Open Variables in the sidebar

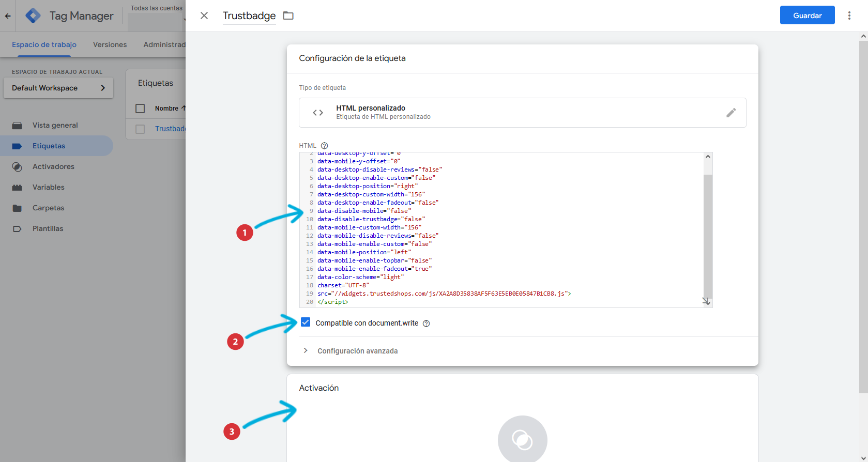(x=49, y=187)
